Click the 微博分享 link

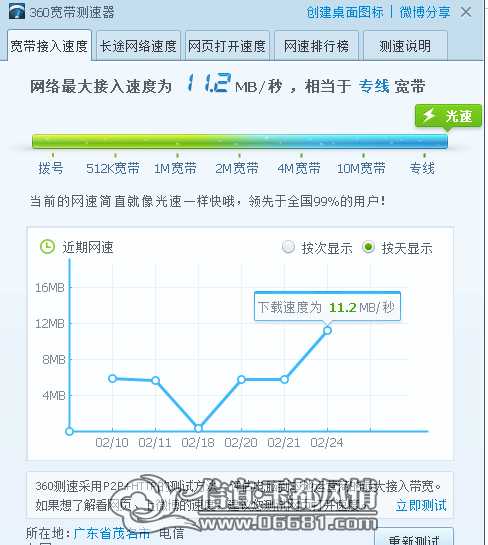pos(425,12)
